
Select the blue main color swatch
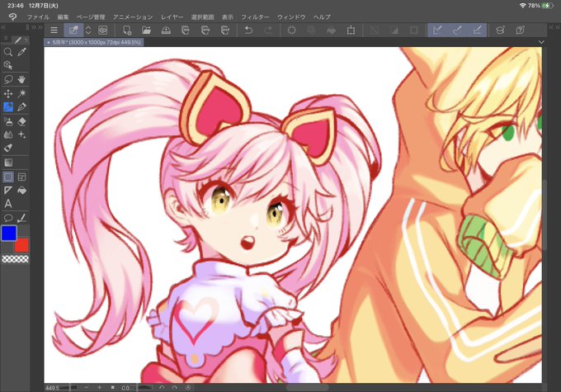(9, 233)
